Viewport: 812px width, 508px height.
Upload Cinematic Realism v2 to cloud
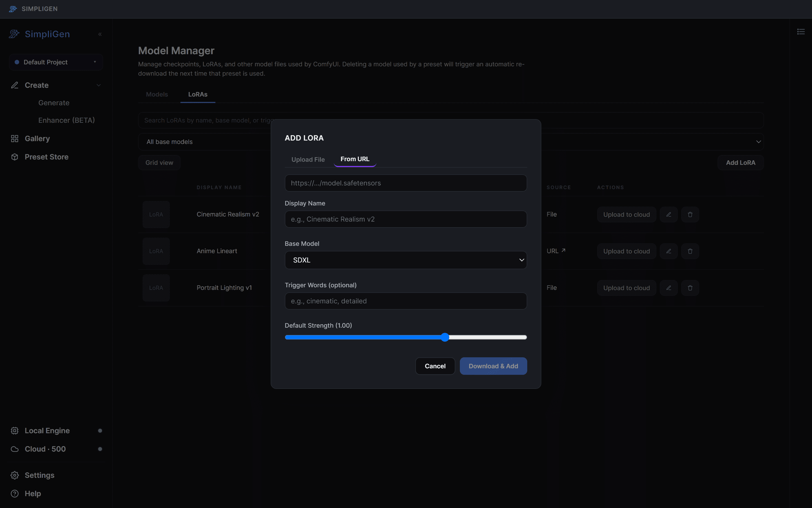(x=626, y=214)
